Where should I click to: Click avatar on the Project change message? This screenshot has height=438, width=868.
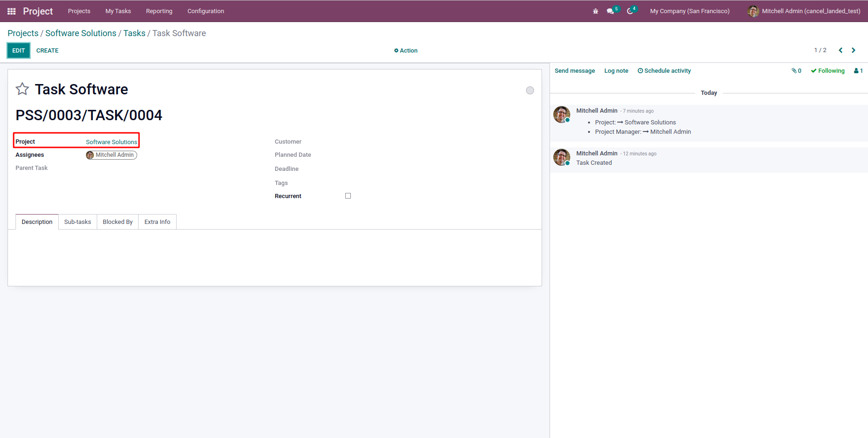pos(561,115)
